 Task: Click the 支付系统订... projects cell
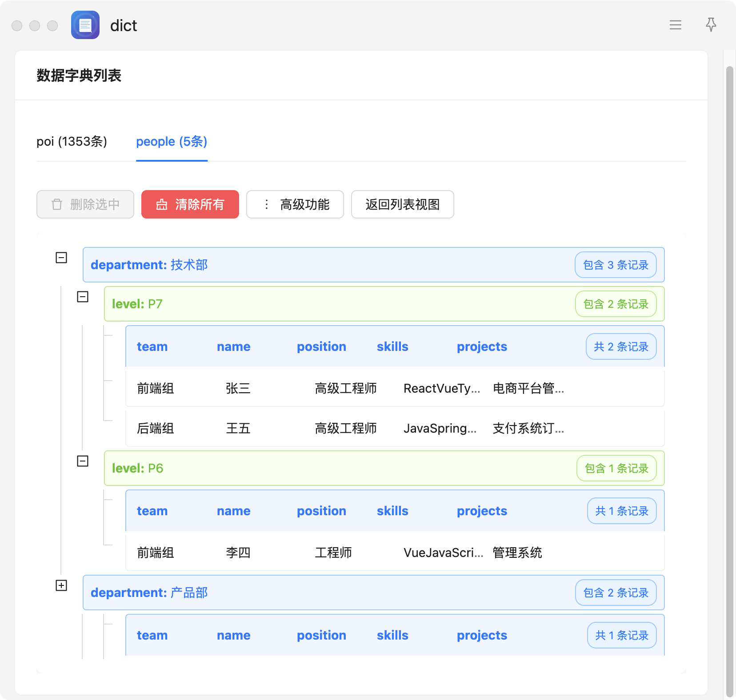(x=528, y=428)
